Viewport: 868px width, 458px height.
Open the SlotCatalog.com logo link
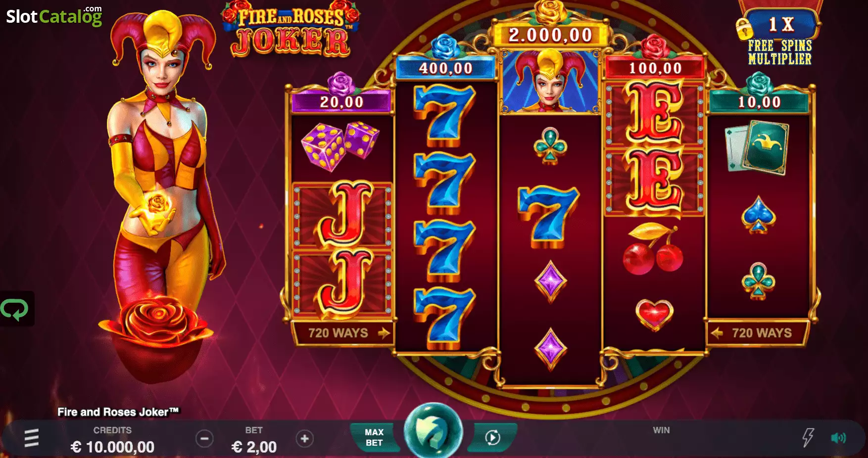pos(54,16)
